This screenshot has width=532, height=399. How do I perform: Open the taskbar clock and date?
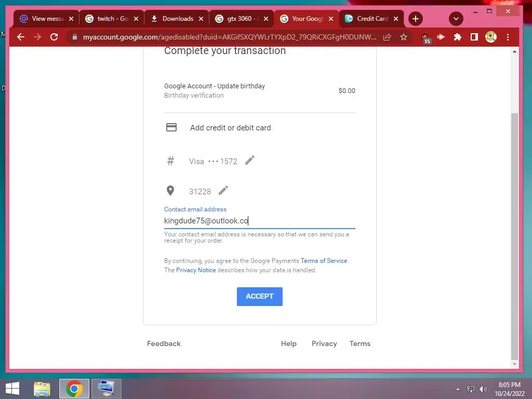click(510, 389)
